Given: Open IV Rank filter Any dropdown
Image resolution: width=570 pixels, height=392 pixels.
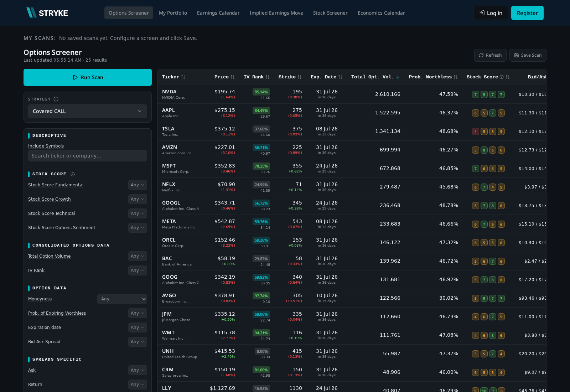Looking at the screenshot, I should coord(138,270).
